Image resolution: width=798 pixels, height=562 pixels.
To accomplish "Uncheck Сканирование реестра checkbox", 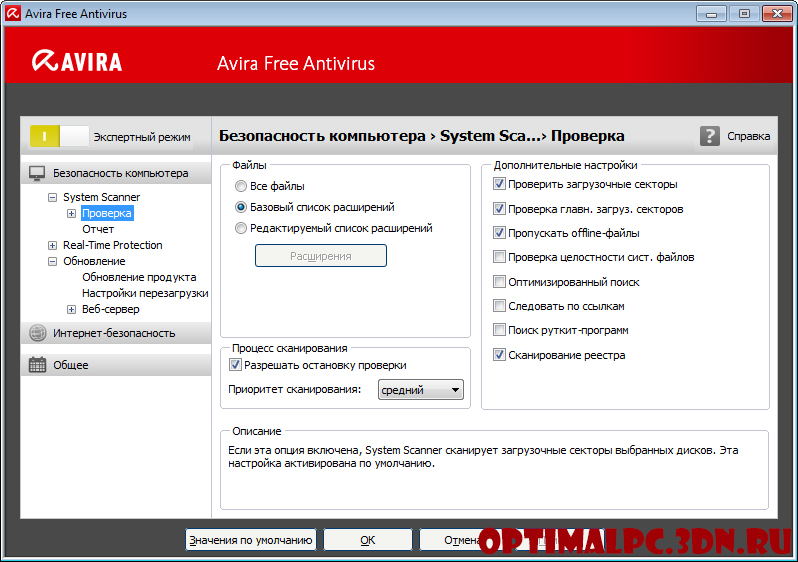I will point(499,355).
